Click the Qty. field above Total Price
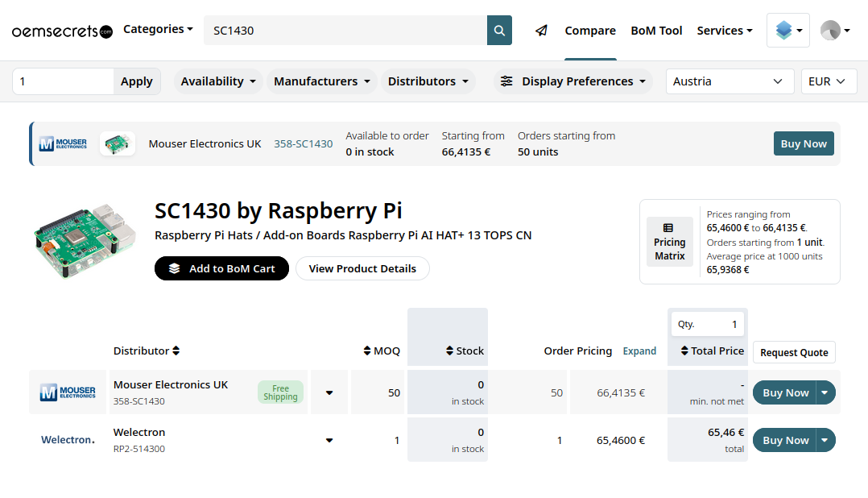The height and width of the screenshot is (498, 868). point(708,324)
